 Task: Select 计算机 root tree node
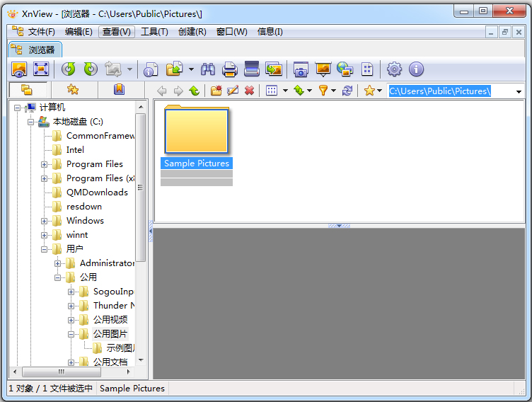(52, 108)
